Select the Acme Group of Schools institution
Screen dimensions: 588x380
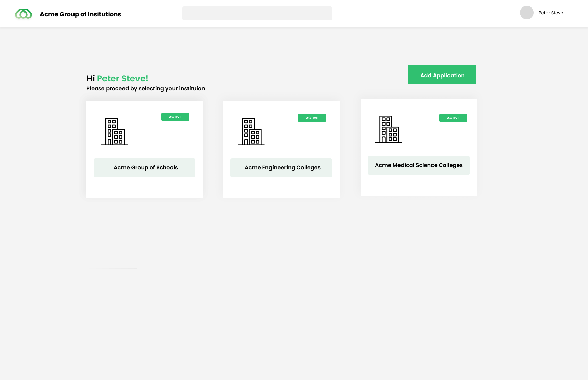(x=145, y=167)
